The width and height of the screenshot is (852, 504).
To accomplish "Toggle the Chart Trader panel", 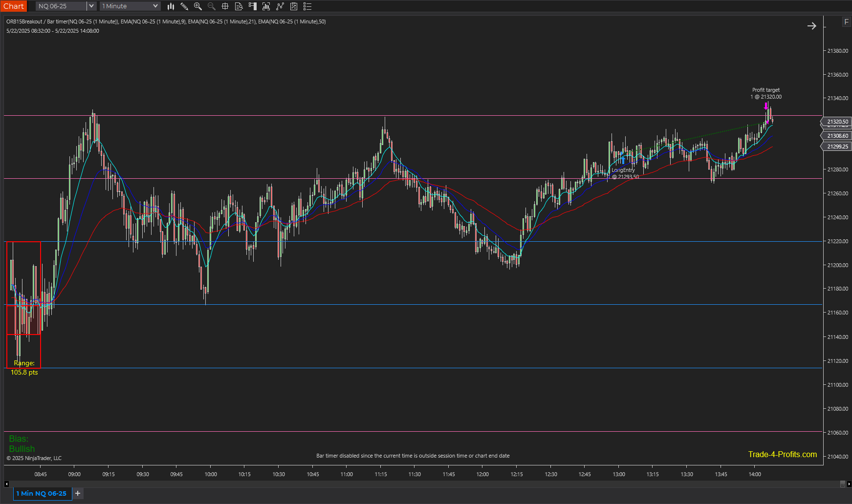I will click(x=253, y=6).
